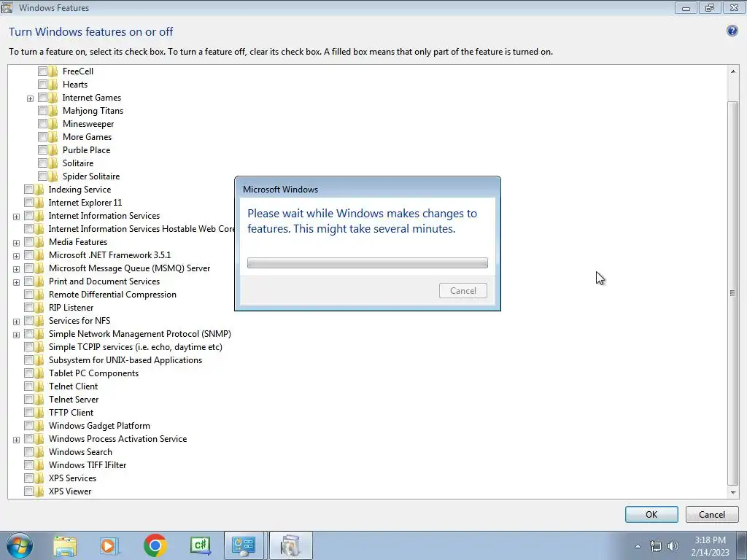This screenshot has width=747, height=560.
Task: Launch Windows Media Player from the taskbar
Action: 109,545
